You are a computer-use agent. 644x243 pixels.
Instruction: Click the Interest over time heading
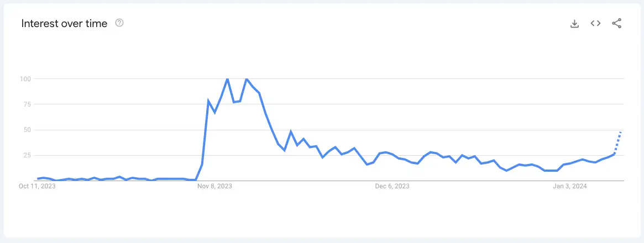click(x=64, y=23)
